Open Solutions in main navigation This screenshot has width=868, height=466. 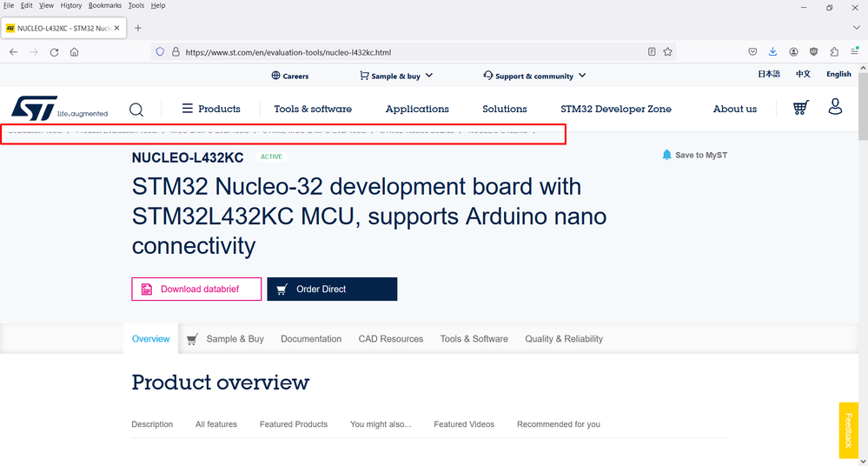(505, 109)
